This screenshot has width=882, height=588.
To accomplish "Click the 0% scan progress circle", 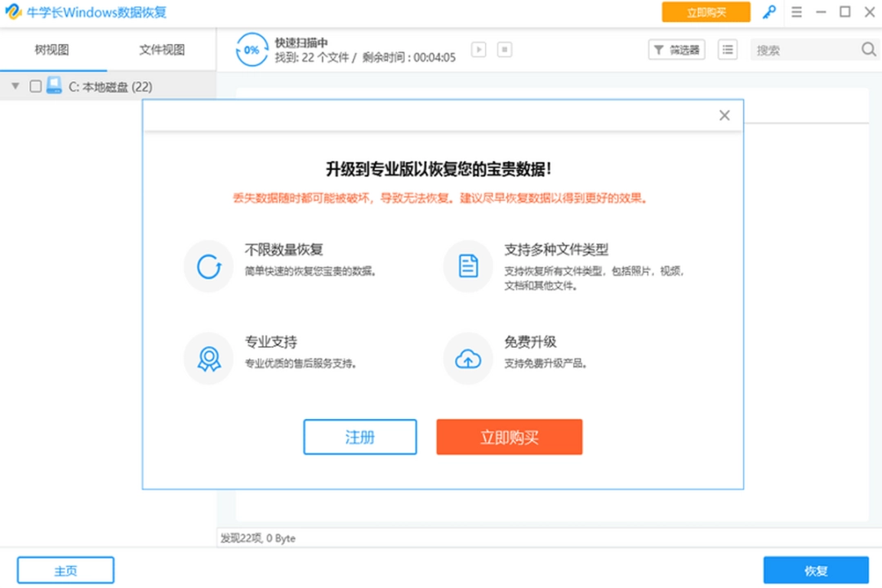I will coord(252,49).
